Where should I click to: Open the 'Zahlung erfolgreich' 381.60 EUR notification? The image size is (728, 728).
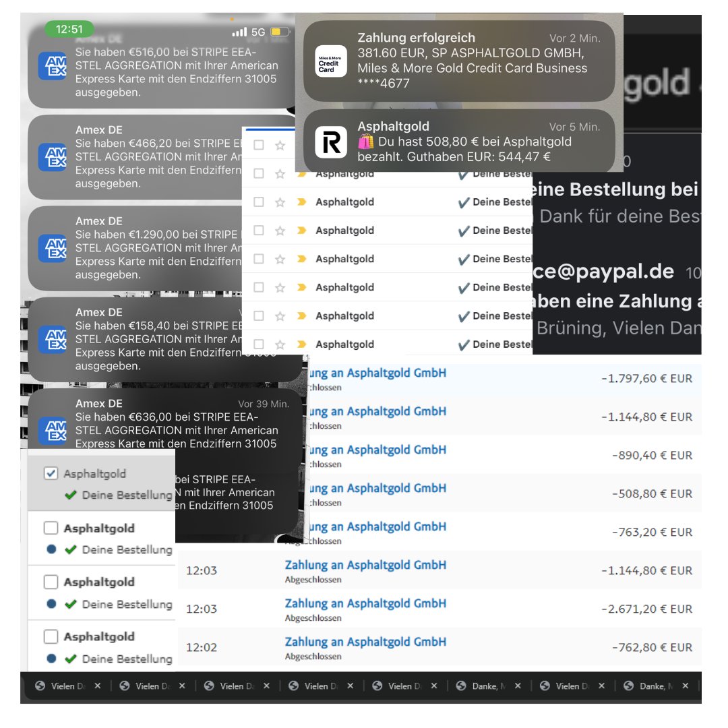[x=459, y=61]
